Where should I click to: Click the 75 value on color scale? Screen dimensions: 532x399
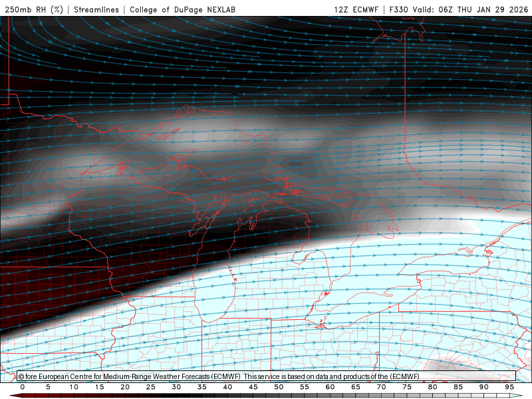tap(407, 387)
